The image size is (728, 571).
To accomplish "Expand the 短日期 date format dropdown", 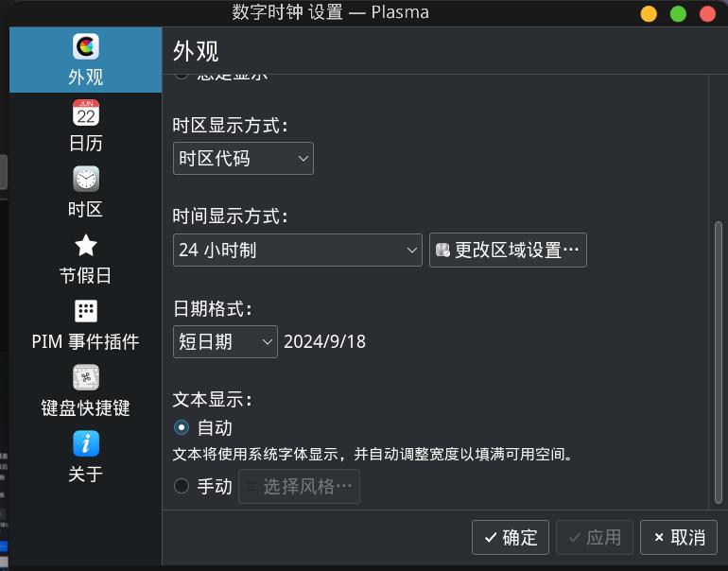I will [225, 341].
